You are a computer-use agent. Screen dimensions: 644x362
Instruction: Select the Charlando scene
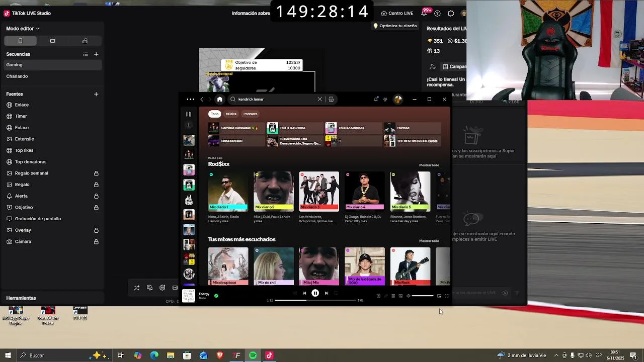click(x=52, y=76)
